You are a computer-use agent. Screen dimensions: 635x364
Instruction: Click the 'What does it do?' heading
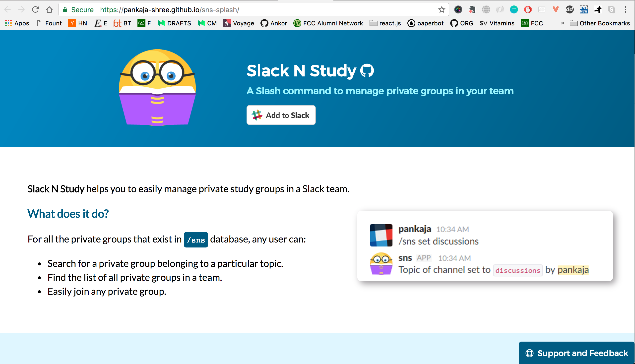[68, 214]
